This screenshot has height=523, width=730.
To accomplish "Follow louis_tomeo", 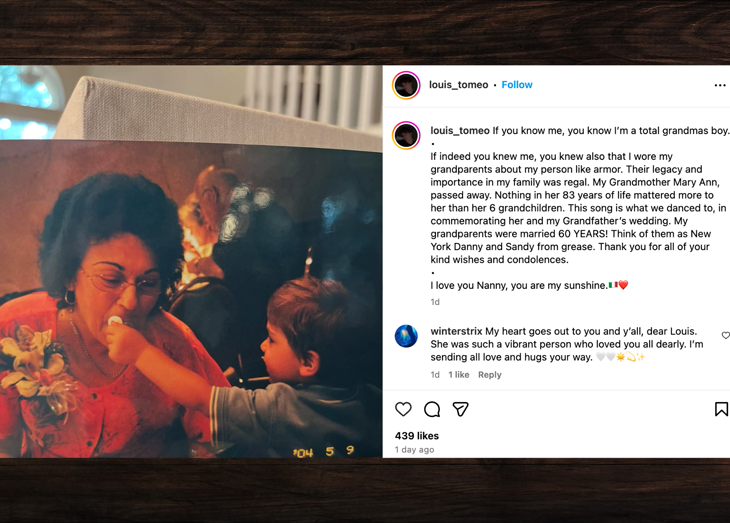I will click(x=517, y=85).
